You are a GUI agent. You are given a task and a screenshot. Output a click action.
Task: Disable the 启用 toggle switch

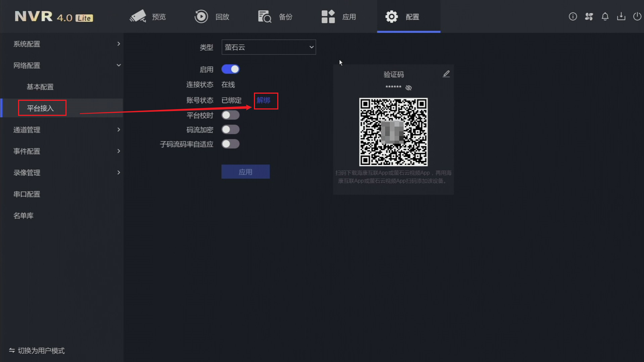tap(230, 69)
